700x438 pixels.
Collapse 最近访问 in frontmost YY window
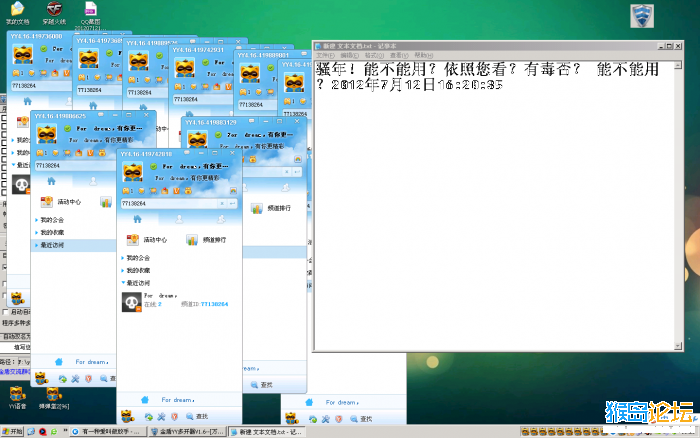[x=136, y=283]
